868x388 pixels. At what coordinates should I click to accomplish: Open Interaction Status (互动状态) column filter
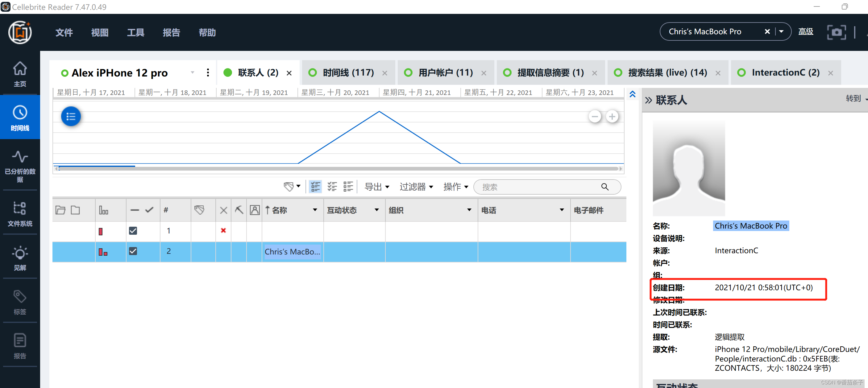377,210
